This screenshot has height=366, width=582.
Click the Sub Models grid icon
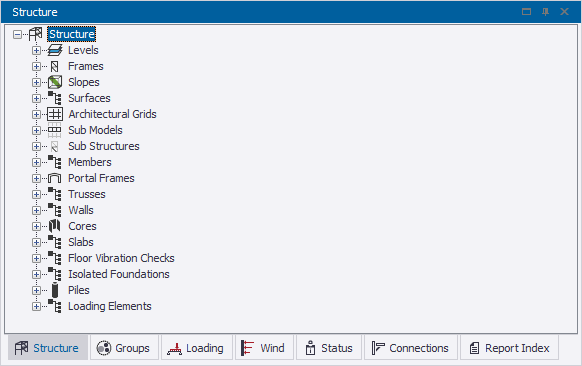55,130
